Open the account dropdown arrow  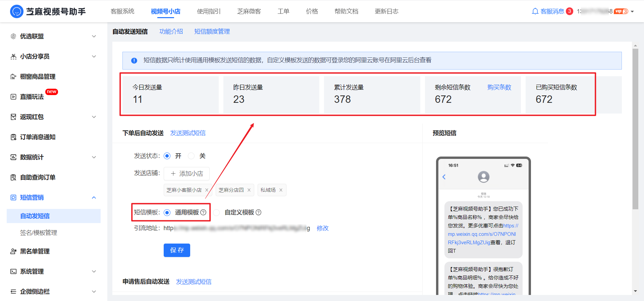point(632,11)
